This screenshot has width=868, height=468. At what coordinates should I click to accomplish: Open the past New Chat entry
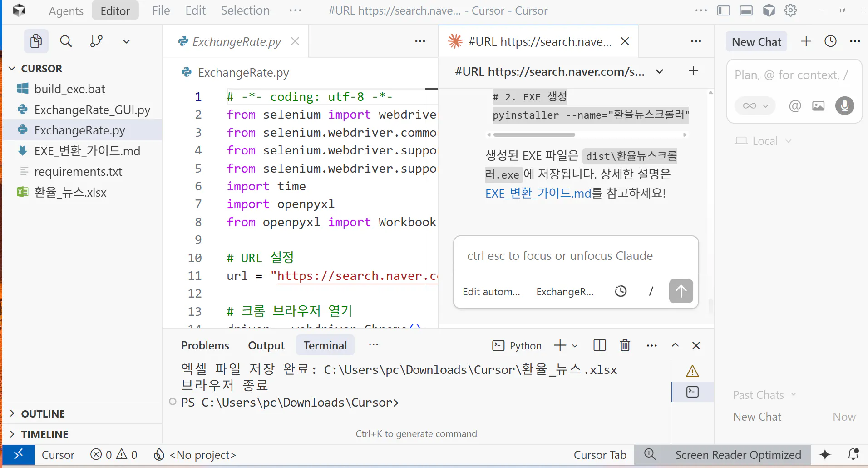pyautogui.click(x=794, y=417)
